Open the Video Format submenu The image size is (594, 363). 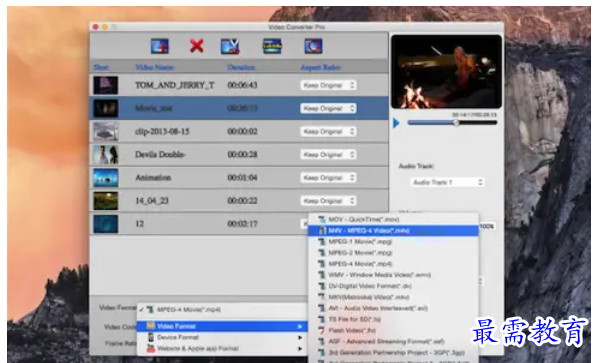[222, 326]
